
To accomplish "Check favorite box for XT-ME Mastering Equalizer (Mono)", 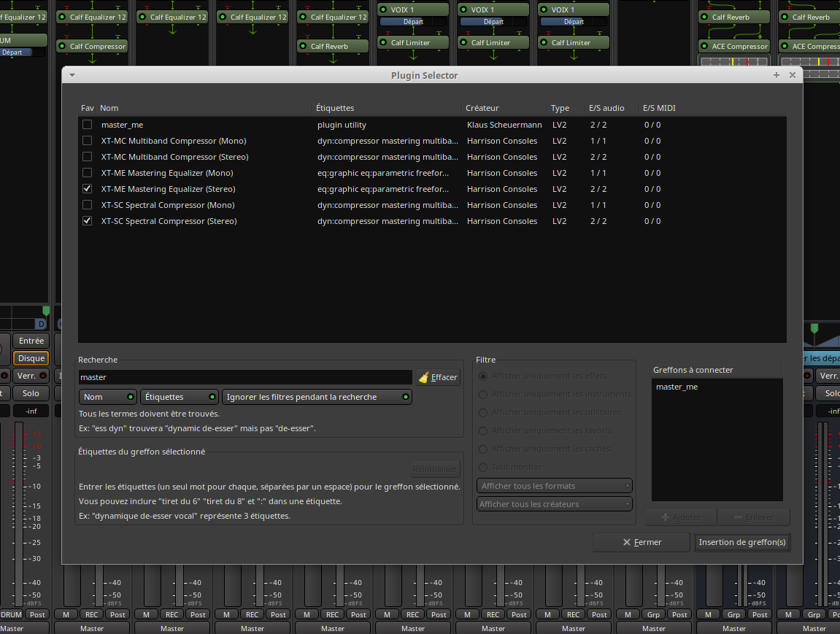I will click(x=87, y=173).
